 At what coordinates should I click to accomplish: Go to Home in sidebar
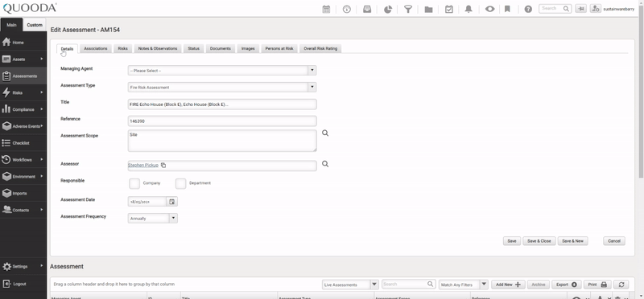click(x=23, y=43)
